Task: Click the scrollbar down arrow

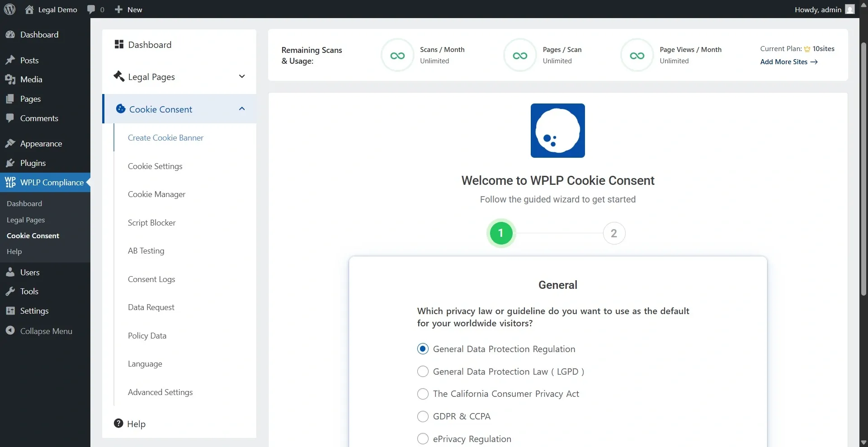Action: pos(863,442)
